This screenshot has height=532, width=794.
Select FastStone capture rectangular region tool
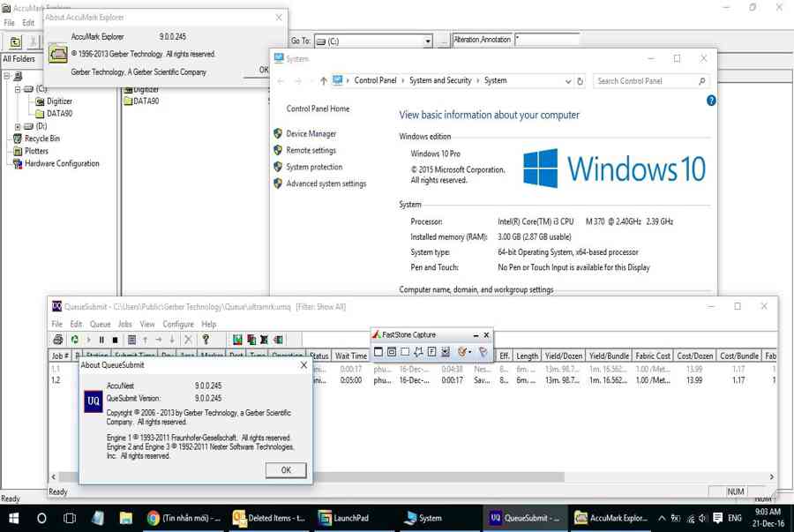tap(405, 351)
